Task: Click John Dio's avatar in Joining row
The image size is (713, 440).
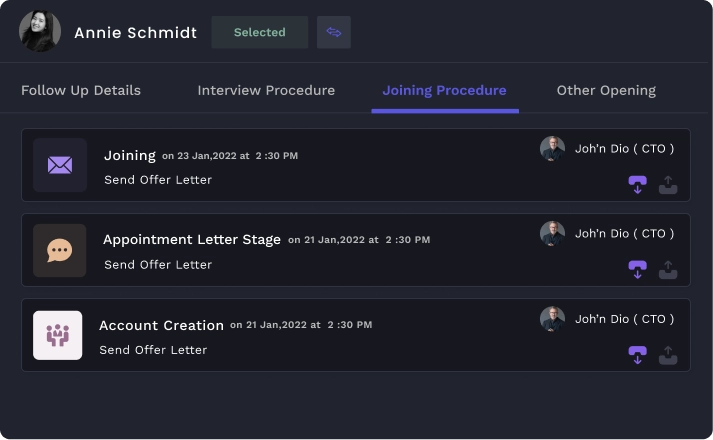Action: pyautogui.click(x=552, y=149)
